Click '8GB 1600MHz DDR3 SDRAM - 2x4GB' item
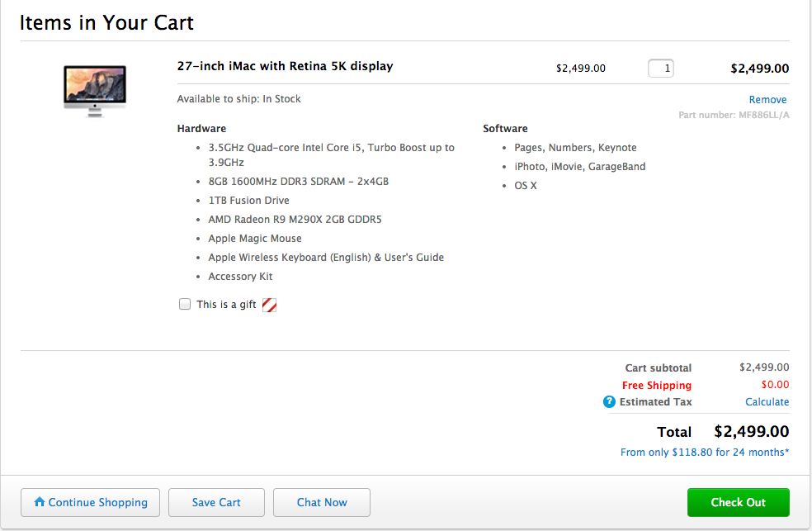 (298, 182)
